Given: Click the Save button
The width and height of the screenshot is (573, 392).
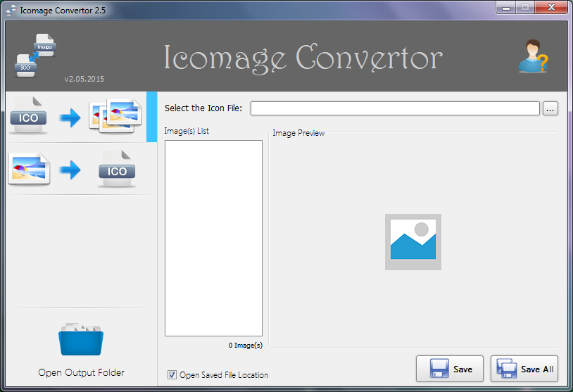Looking at the screenshot, I should (450, 369).
